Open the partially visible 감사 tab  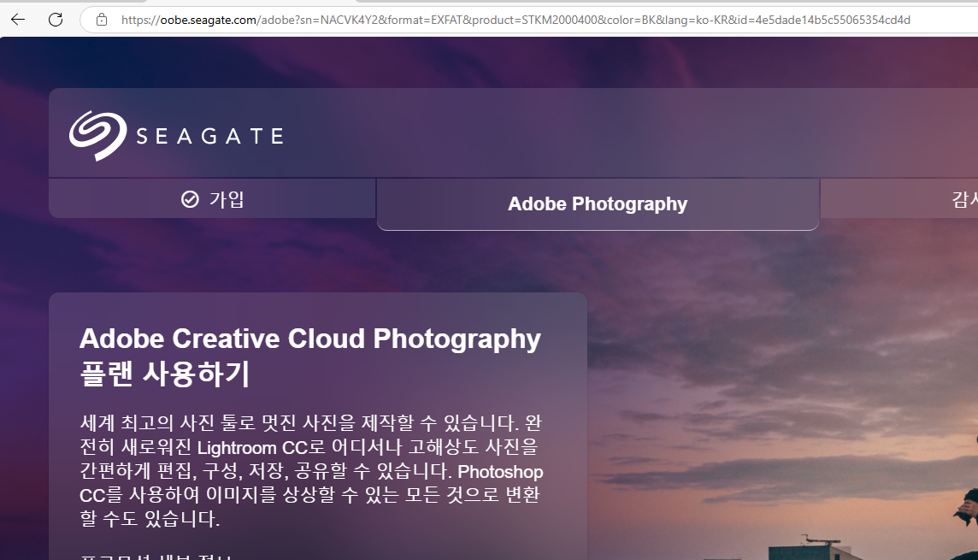pos(899,199)
